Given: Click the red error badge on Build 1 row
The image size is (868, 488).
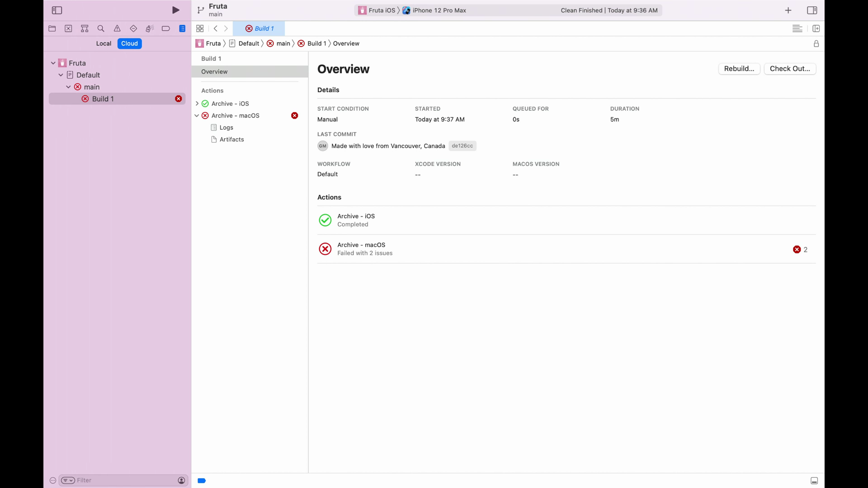Looking at the screenshot, I should 179,99.
